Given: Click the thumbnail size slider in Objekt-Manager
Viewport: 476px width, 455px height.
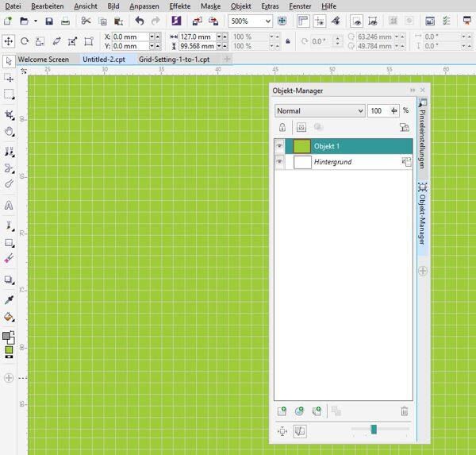Looking at the screenshot, I should coord(374,430).
